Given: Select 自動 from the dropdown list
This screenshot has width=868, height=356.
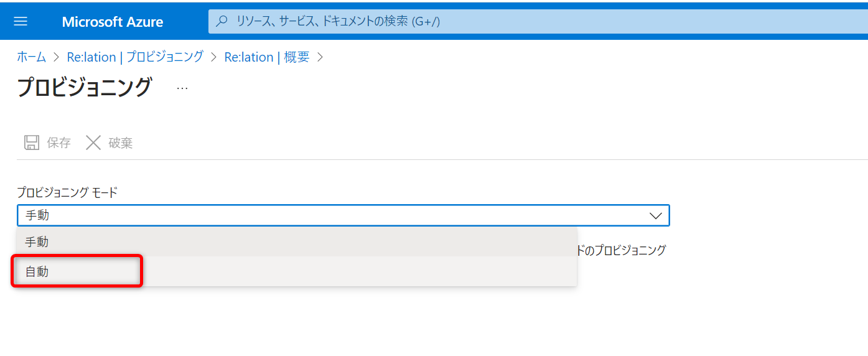Looking at the screenshot, I should pyautogui.click(x=37, y=271).
